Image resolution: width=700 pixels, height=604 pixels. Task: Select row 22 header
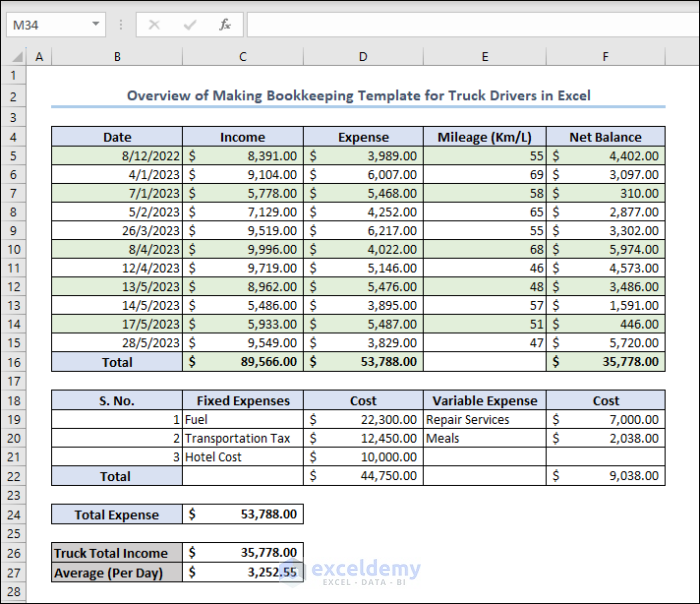13,476
